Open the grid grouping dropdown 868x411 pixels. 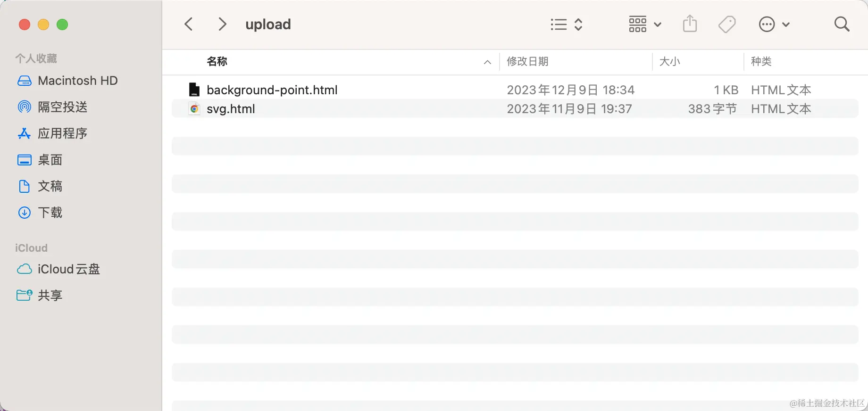645,24
